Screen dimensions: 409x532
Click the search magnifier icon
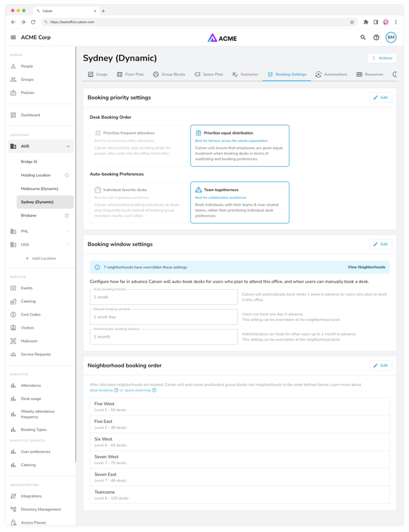[363, 37]
